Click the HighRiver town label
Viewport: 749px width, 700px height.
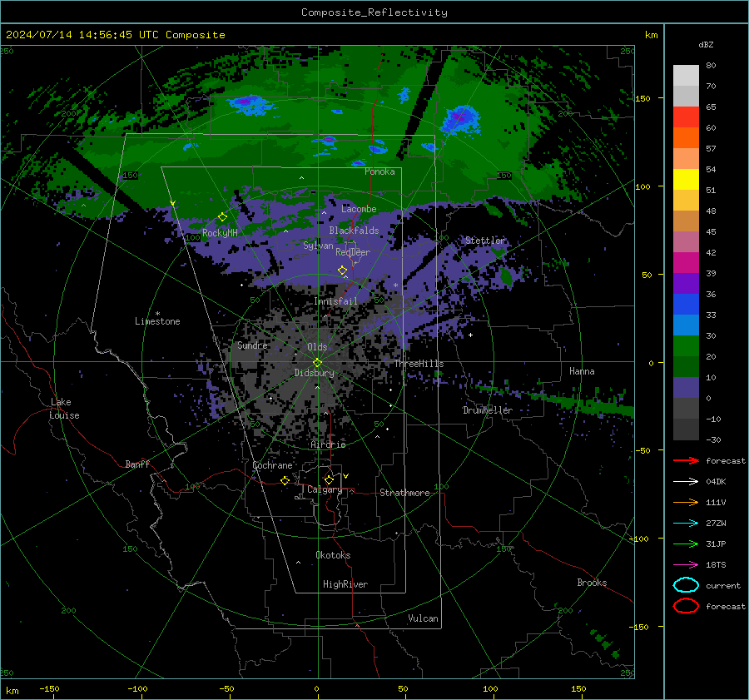[x=345, y=584]
